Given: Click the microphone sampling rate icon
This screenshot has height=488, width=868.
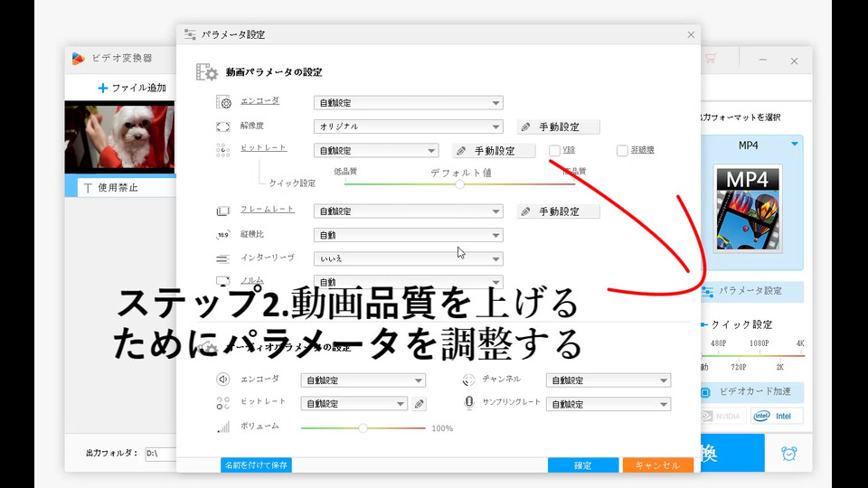Looking at the screenshot, I should pyautogui.click(x=469, y=403).
